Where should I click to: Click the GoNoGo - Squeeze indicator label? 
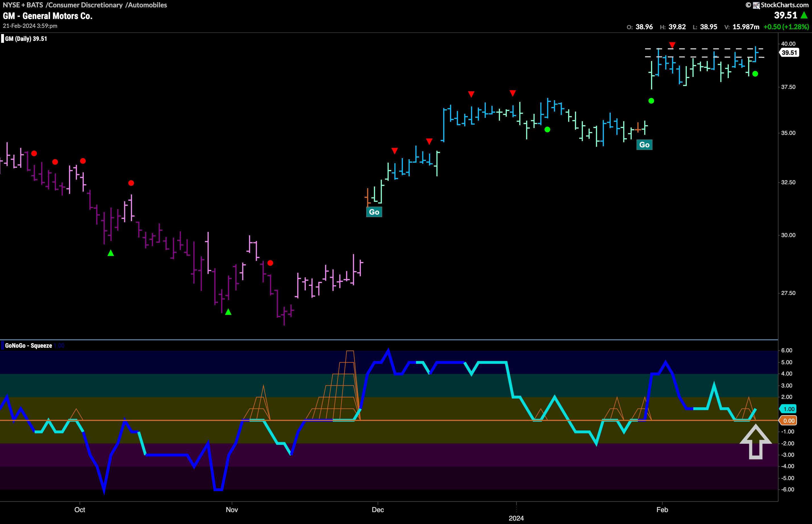[29, 346]
